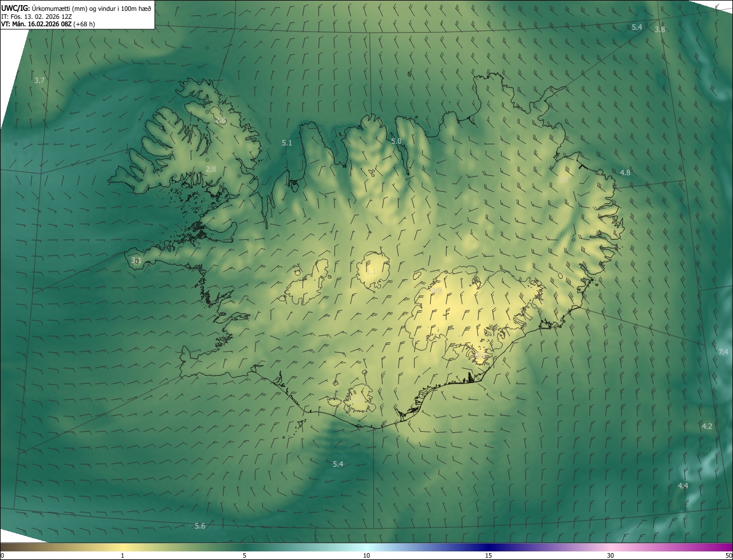The height and width of the screenshot is (560, 733).
Task: Click the 5.4 value beside the 3.8 label
Action: [x=637, y=27]
